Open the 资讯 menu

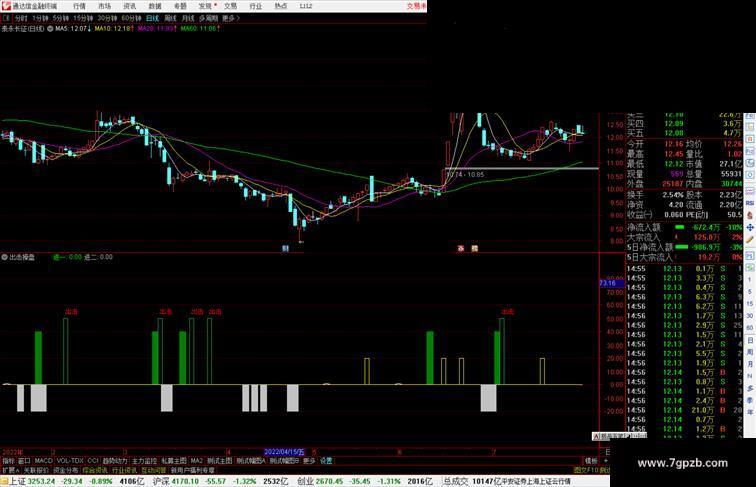[129, 6]
